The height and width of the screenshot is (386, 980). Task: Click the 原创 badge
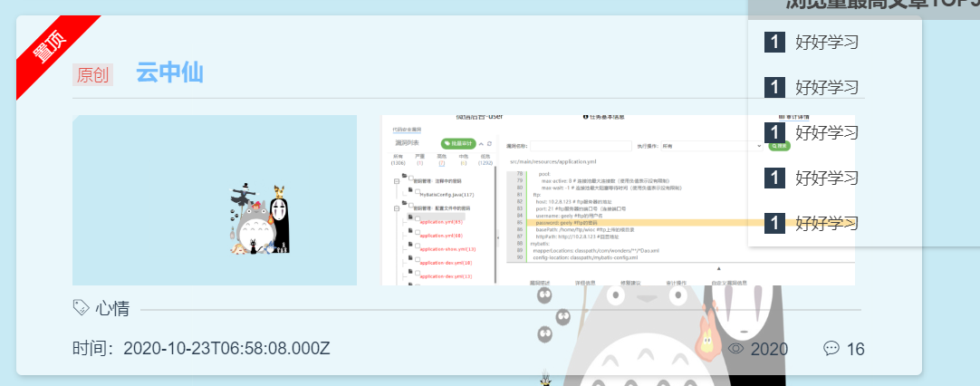click(x=92, y=75)
